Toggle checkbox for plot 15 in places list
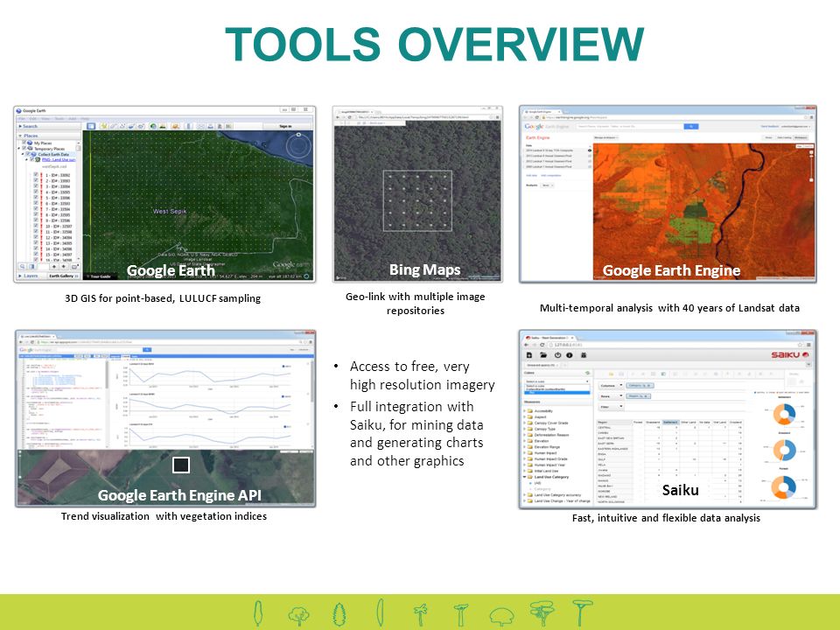 (x=36, y=255)
